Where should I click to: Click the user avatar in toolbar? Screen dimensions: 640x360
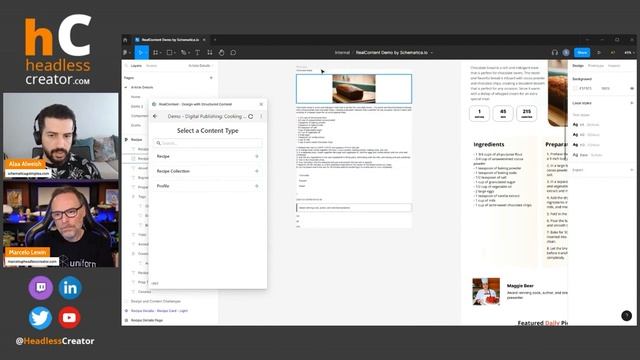tap(566, 53)
